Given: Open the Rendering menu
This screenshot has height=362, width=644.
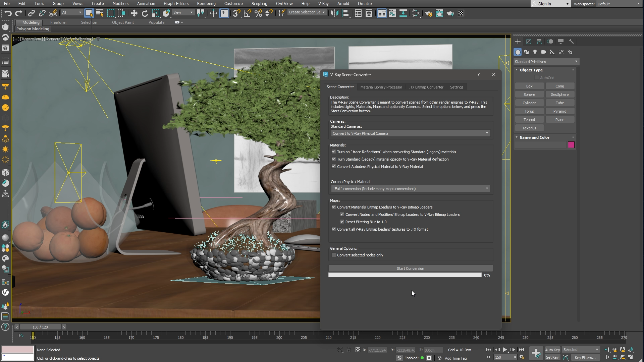Looking at the screenshot, I should coord(206,3).
